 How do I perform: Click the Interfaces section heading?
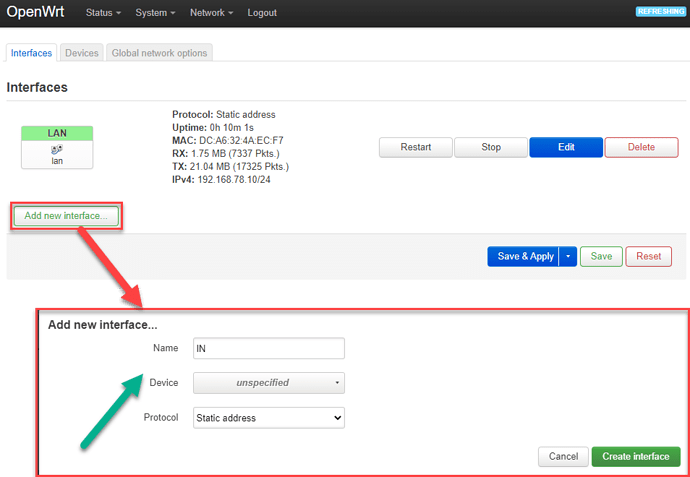[37, 88]
